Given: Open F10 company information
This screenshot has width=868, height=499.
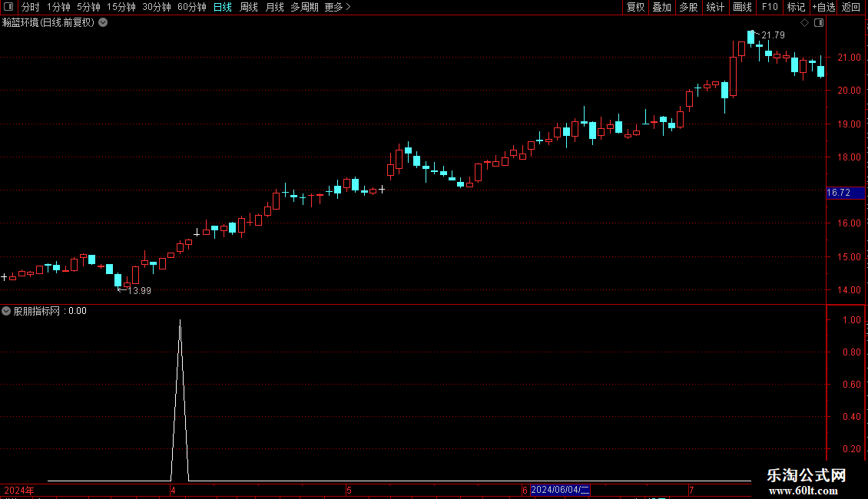Looking at the screenshot, I should [770, 7].
